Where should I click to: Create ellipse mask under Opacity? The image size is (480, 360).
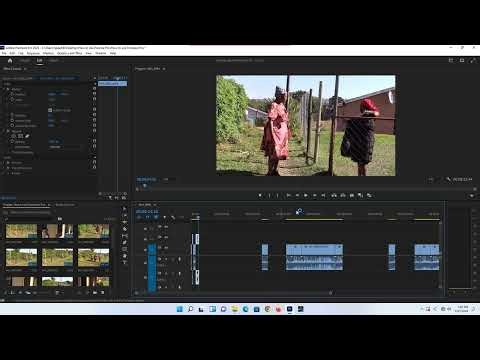pos(14,136)
